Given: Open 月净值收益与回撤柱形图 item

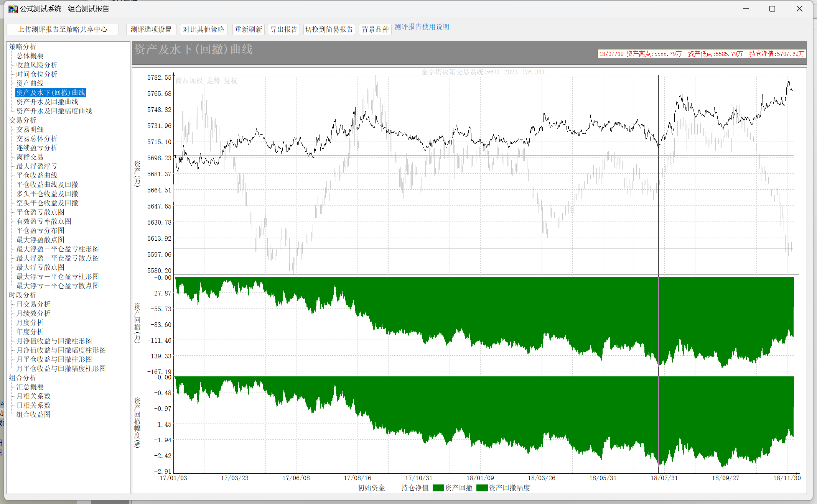Looking at the screenshot, I should point(54,341).
